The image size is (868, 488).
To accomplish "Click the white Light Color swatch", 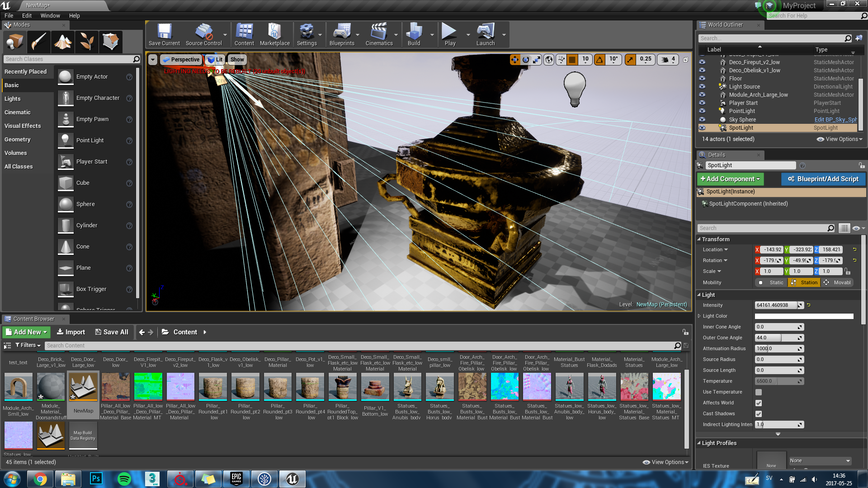I will click(804, 316).
